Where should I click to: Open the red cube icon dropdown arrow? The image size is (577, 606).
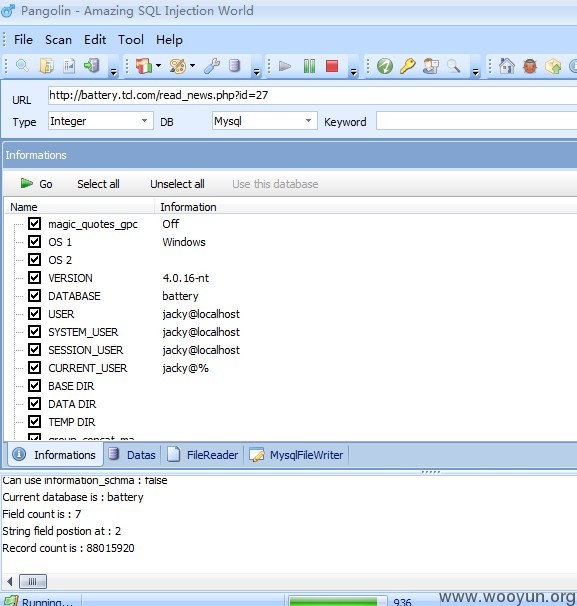[158, 66]
